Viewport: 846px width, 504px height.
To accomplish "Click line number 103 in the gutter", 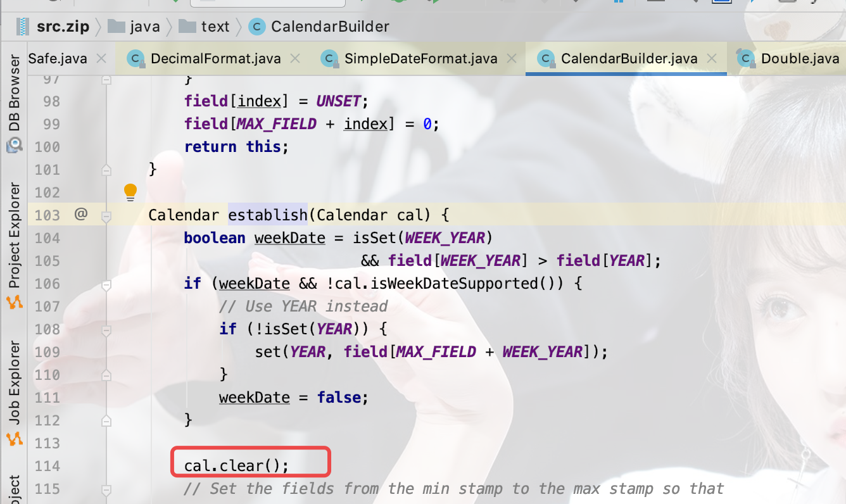I will click(47, 215).
